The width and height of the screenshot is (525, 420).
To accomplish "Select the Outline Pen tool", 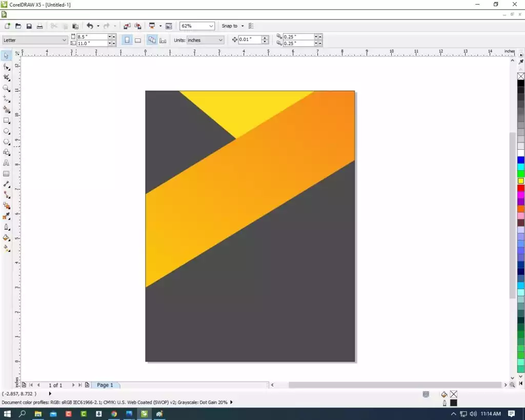I will [6, 227].
